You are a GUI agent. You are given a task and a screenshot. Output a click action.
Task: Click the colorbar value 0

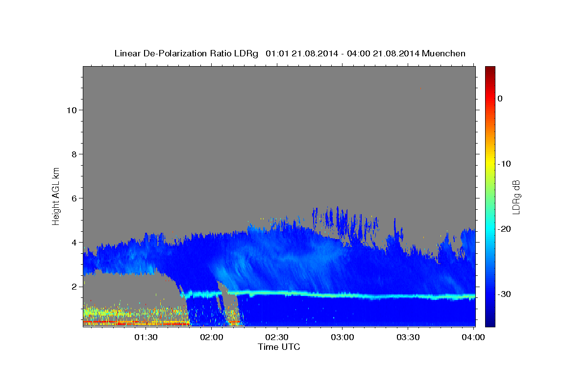[500, 98]
